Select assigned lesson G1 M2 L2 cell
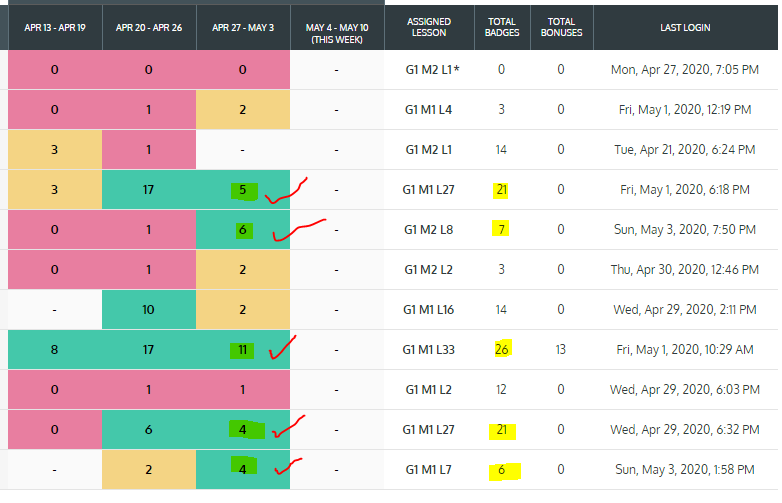Screen dimensions: 782x503 pos(428,270)
